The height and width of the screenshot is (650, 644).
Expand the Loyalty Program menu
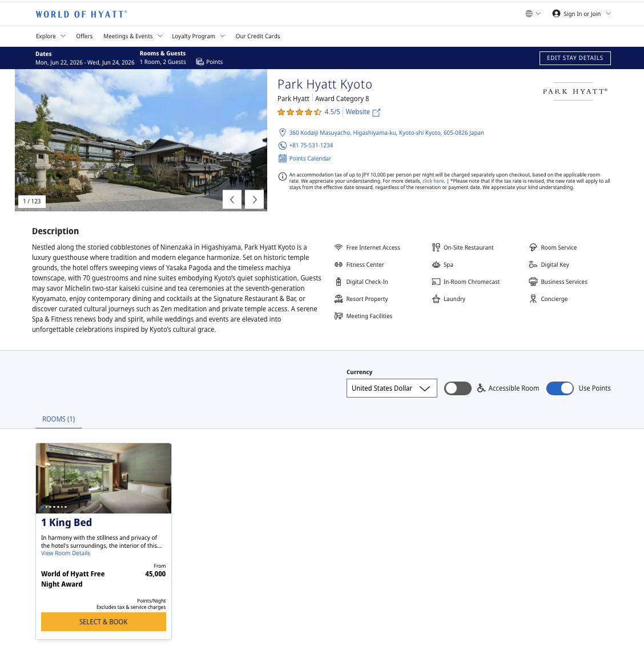coord(198,37)
